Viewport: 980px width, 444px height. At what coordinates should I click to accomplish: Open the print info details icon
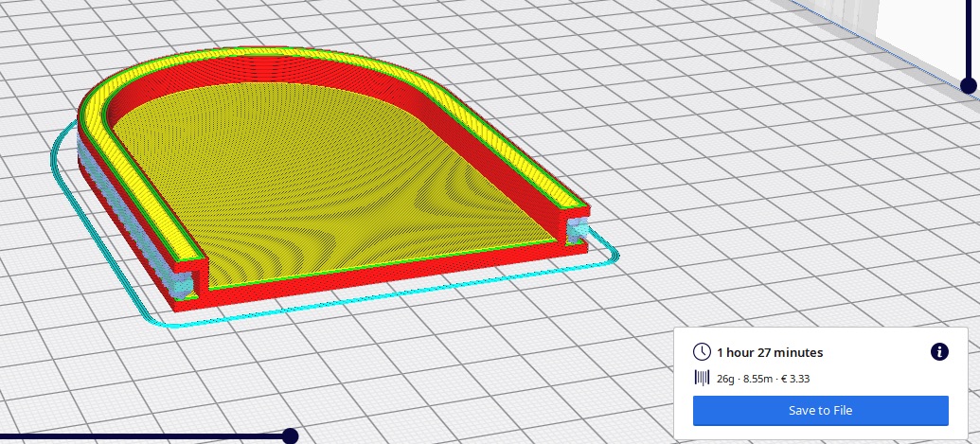click(939, 351)
